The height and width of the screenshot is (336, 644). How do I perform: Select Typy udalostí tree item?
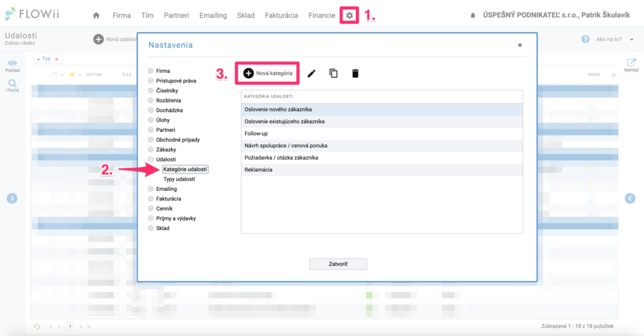click(x=179, y=179)
